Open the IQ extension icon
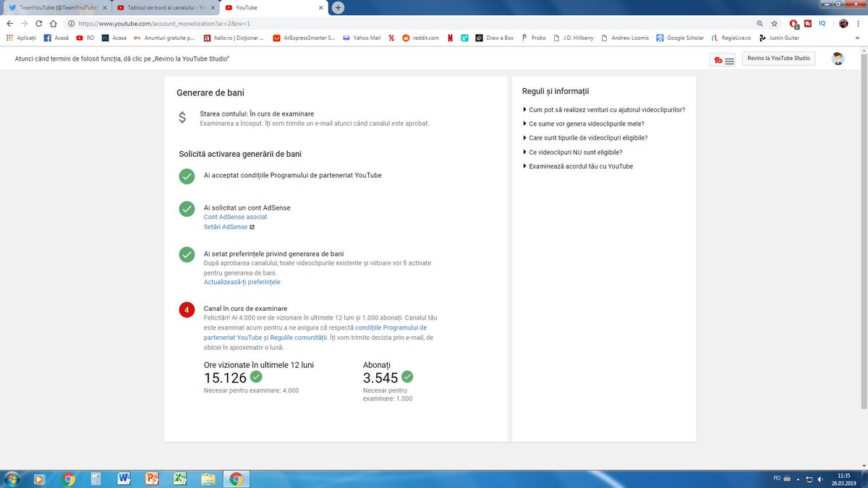 822,23
